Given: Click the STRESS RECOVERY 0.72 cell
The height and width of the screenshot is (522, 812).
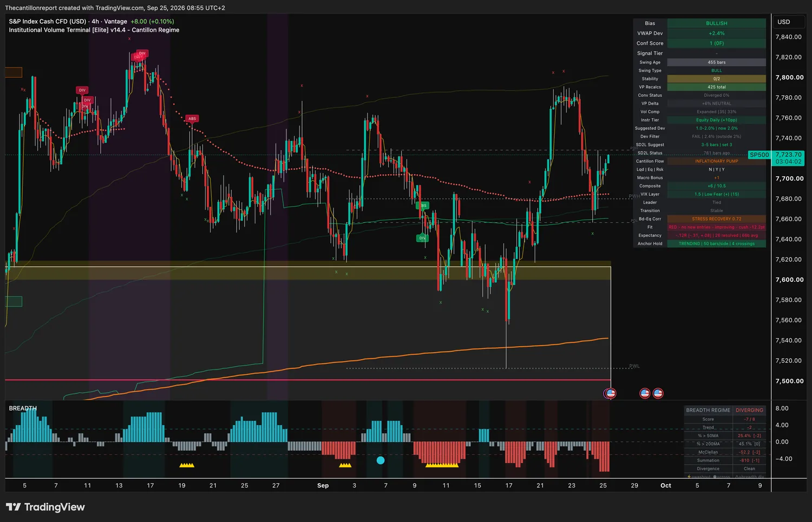Looking at the screenshot, I should pos(717,219).
